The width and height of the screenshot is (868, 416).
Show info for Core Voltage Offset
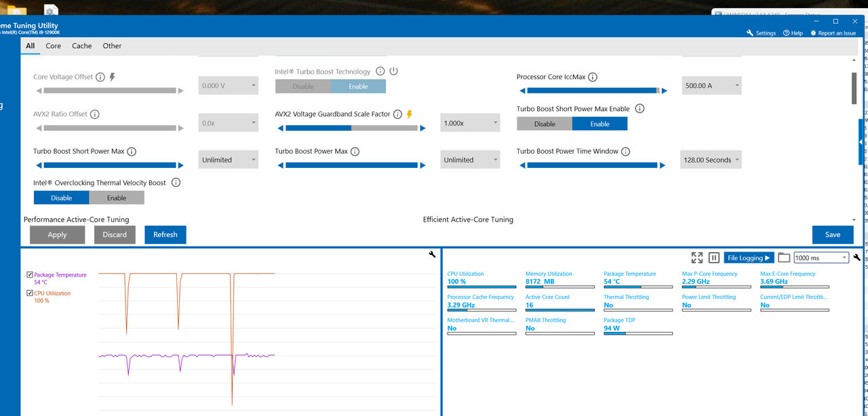100,77
